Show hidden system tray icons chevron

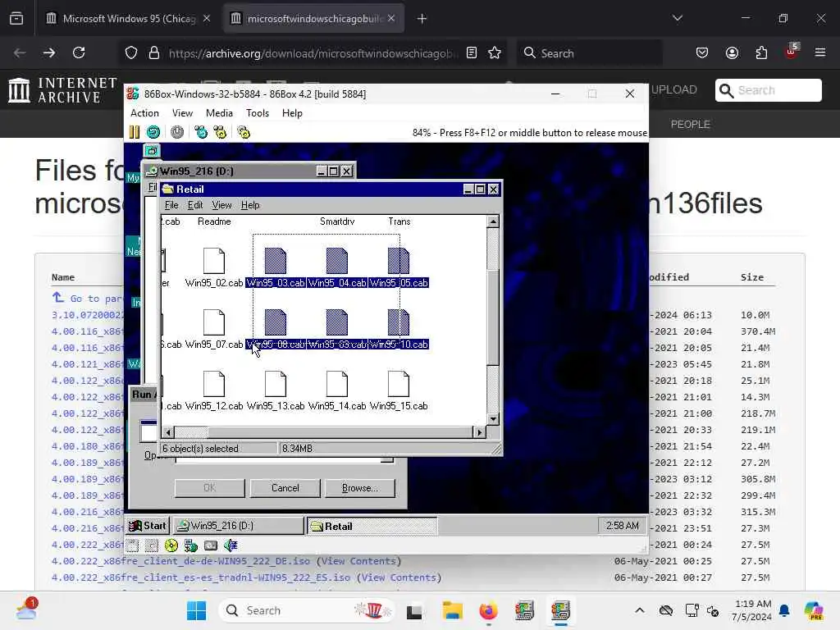tap(640, 610)
